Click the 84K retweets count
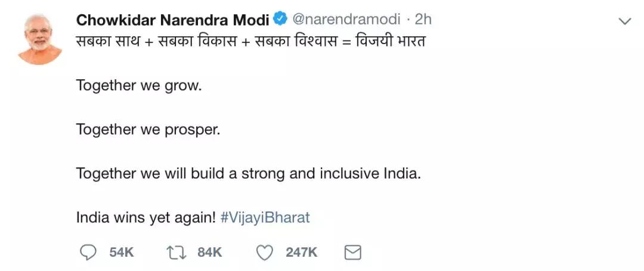Viewport: 644px width, 271px height. pyautogui.click(x=210, y=253)
